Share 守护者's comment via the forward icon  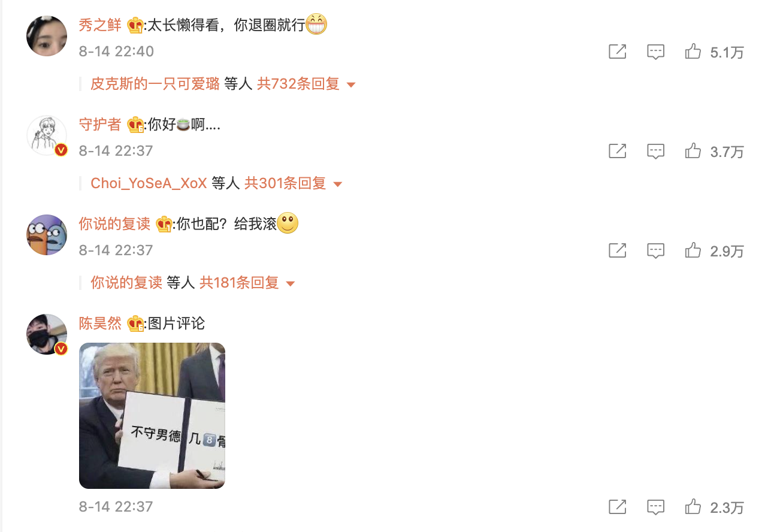pos(618,151)
